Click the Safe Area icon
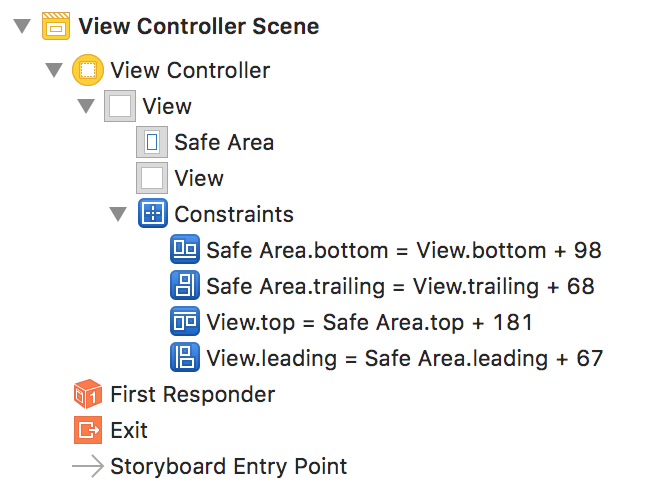 click(152, 142)
